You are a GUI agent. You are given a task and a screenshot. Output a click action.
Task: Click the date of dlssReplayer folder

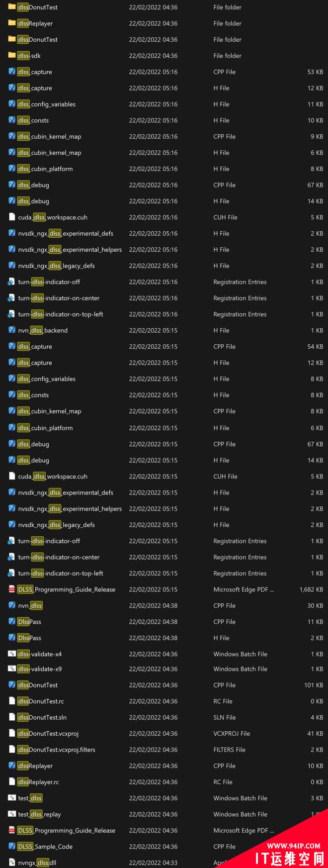(153, 23)
